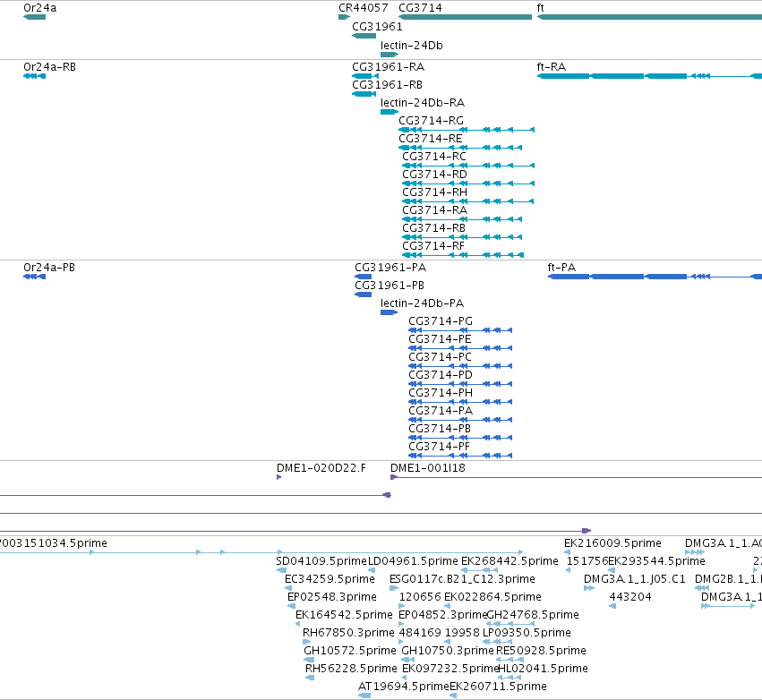This screenshot has width=762, height=700.
Task: Select the RE50928.5prime EST label
Action: pyautogui.click(x=541, y=651)
